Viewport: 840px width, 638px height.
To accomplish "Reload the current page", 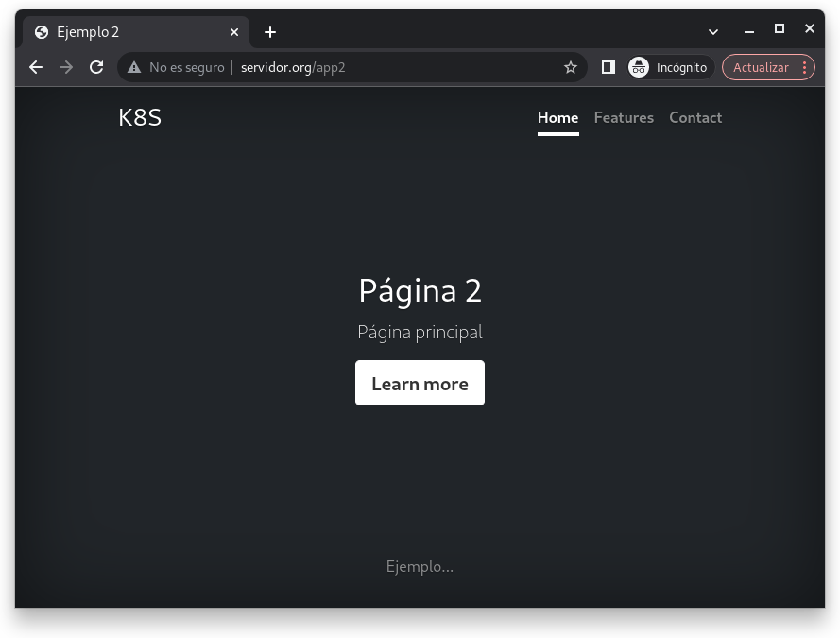I will pos(96,67).
